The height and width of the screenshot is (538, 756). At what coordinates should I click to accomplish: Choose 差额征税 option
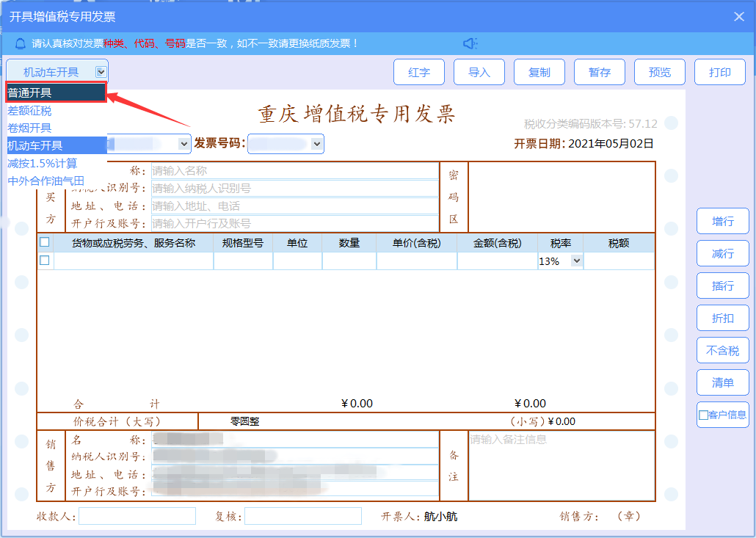tap(30, 111)
